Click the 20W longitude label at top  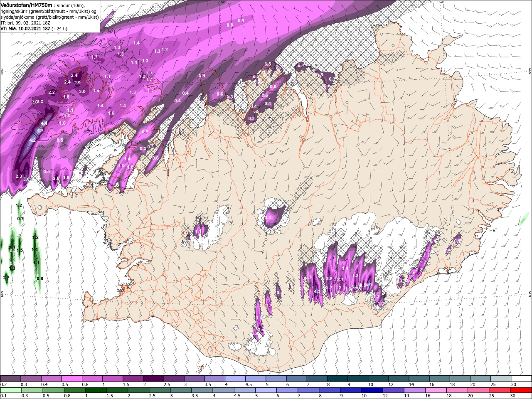click(x=221, y=2)
